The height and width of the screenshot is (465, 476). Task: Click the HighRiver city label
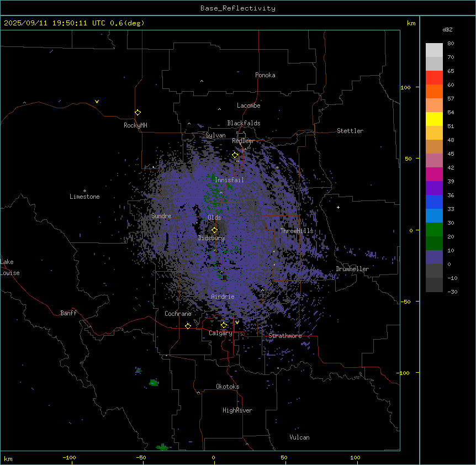(x=237, y=410)
